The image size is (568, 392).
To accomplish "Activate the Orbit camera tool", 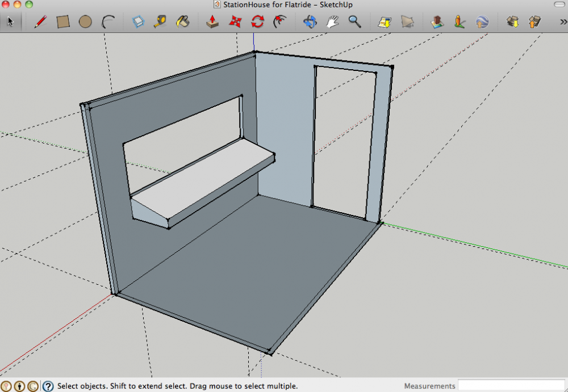I will pyautogui.click(x=310, y=22).
